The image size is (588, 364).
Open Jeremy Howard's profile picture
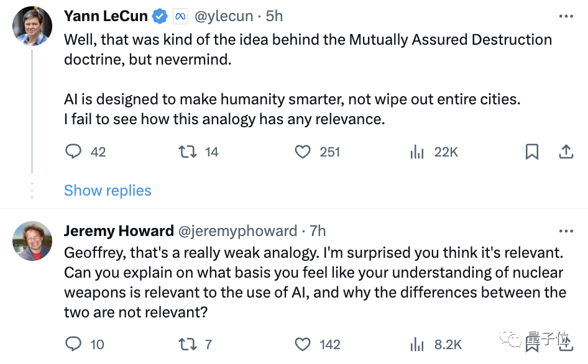point(32,240)
